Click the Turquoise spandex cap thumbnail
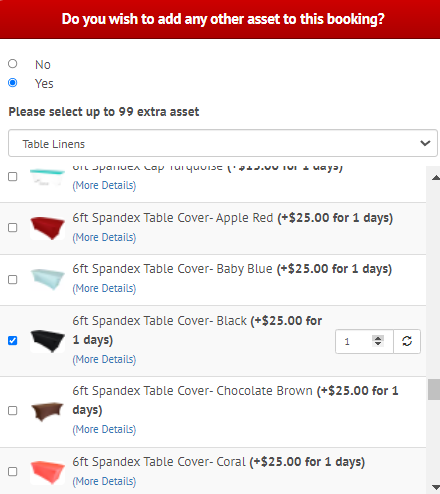 click(x=47, y=177)
